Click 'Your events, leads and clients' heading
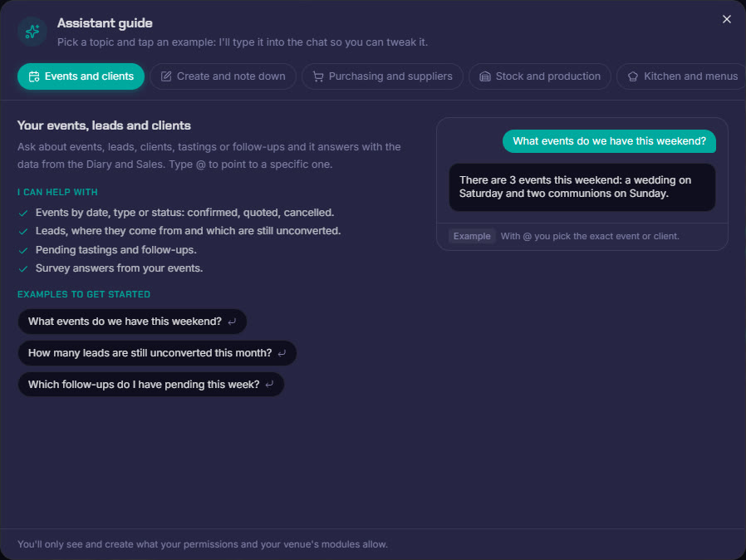 104,125
